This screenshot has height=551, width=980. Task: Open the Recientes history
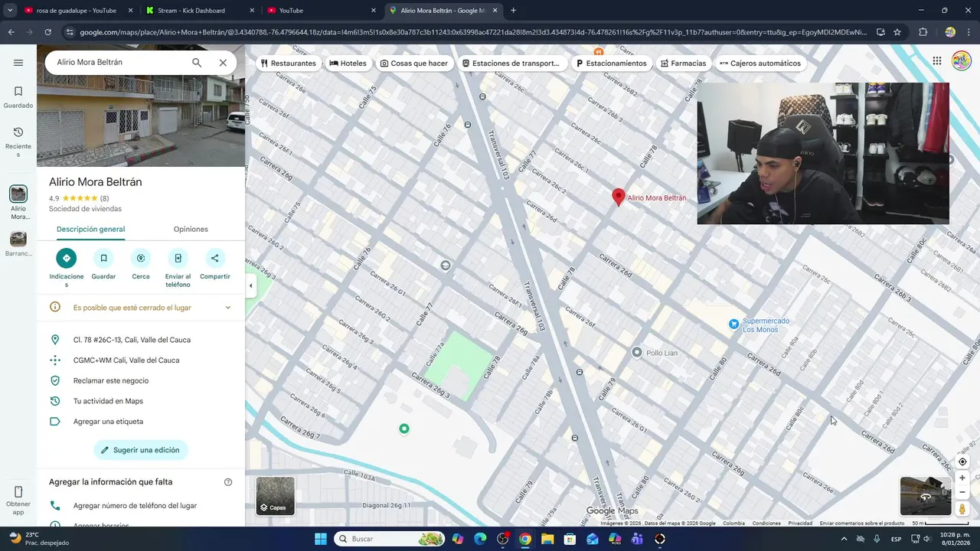coord(18,142)
